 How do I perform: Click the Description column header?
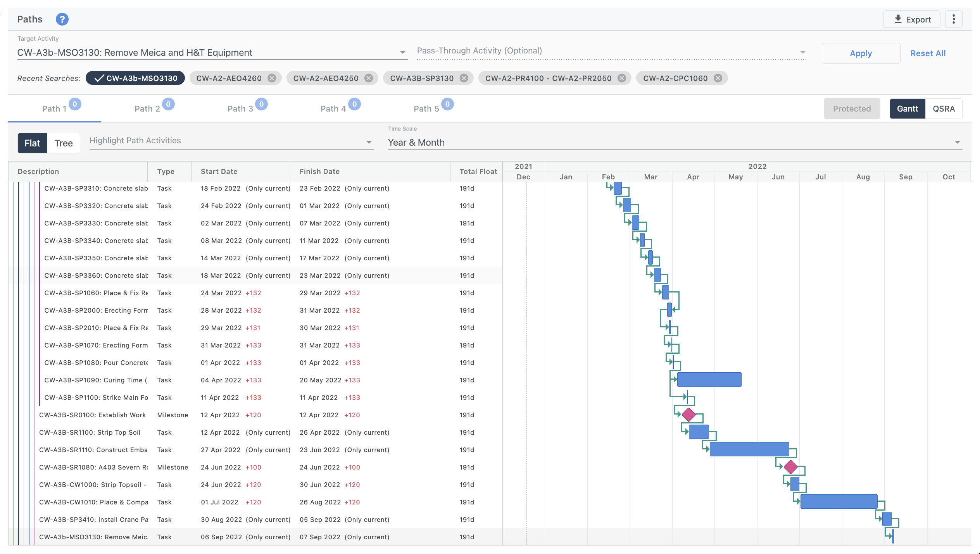(78, 172)
